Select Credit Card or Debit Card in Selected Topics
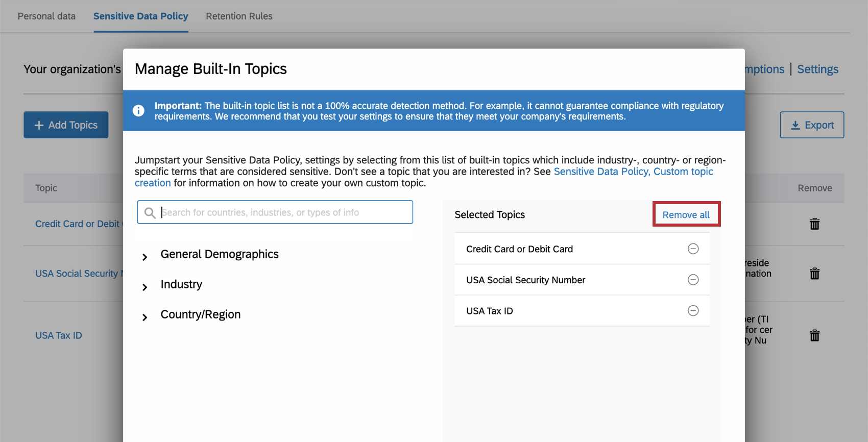The image size is (868, 442). point(582,249)
